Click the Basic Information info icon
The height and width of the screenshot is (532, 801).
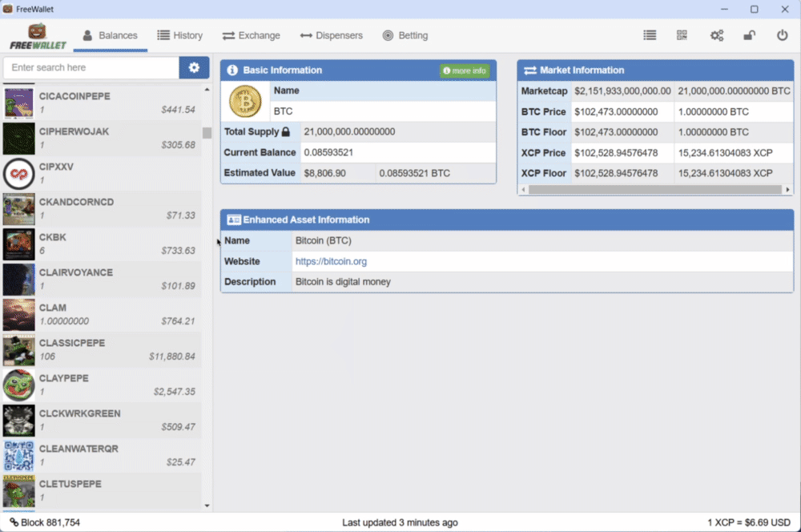pos(232,70)
